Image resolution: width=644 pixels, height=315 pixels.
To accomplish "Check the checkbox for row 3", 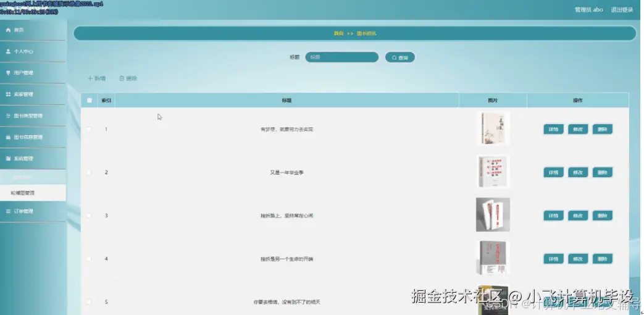I will [x=89, y=215].
